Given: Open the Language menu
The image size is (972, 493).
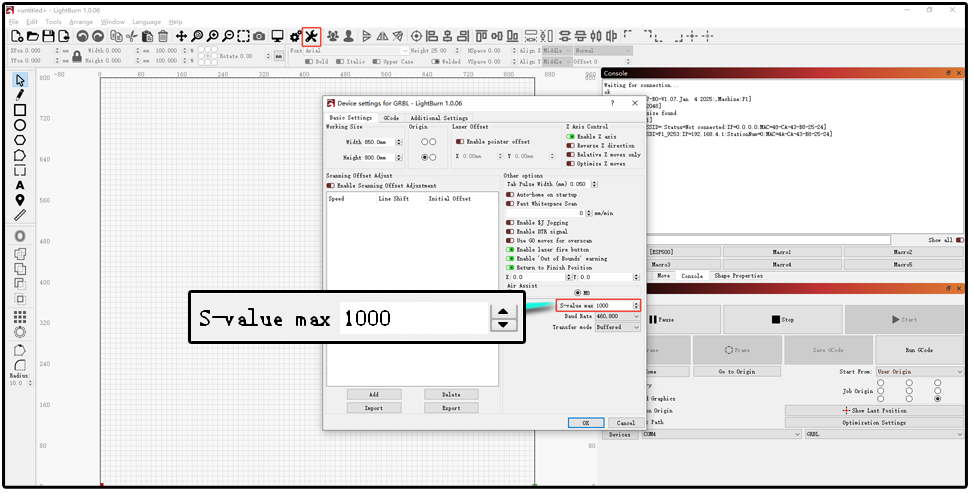Looking at the screenshot, I should (146, 22).
